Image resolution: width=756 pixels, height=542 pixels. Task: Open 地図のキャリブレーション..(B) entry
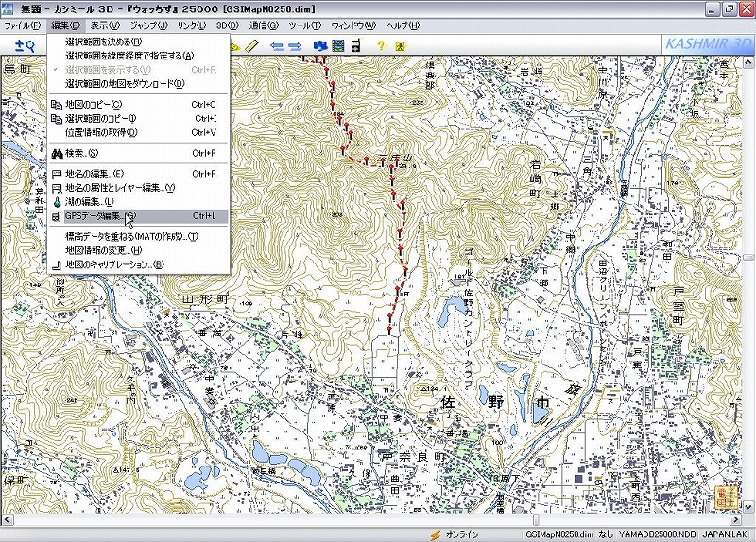[x=138, y=264]
